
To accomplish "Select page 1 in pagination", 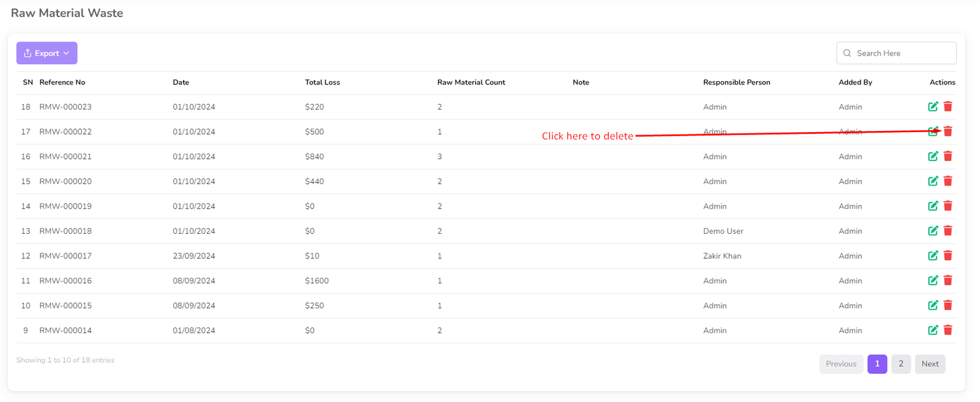I will coord(877,364).
